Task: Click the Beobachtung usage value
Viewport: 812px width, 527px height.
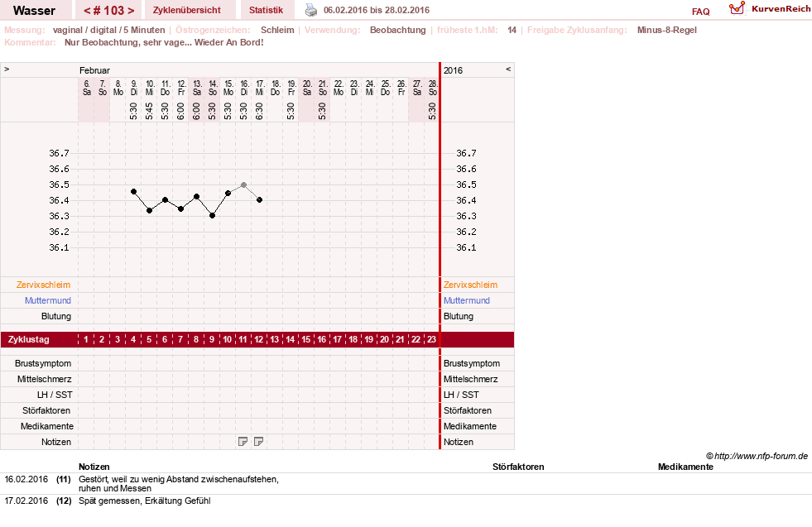Action: pos(397,30)
